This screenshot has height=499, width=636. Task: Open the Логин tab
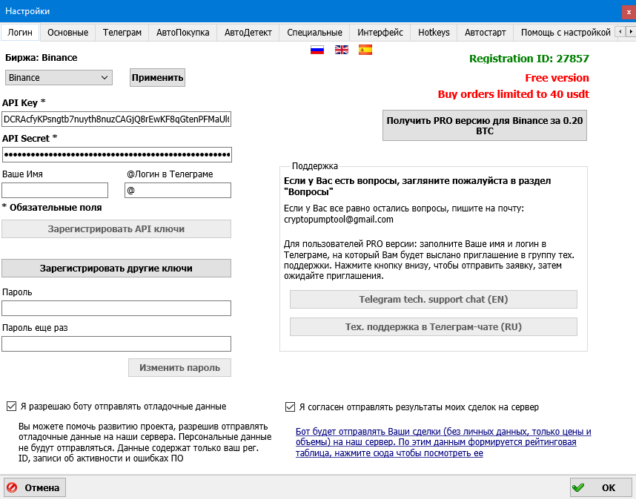pyautogui.click(x=20, y=32)
